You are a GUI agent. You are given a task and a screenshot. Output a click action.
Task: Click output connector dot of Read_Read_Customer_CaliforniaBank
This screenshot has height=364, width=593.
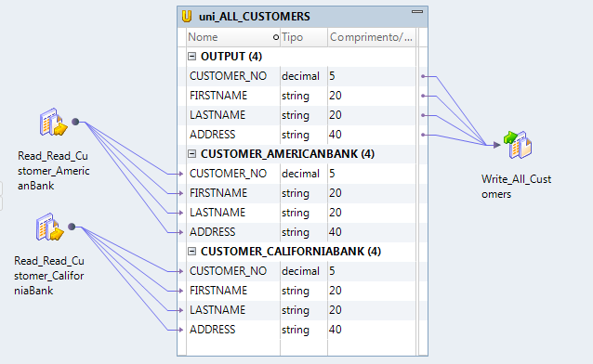click(x=72, y=227)
